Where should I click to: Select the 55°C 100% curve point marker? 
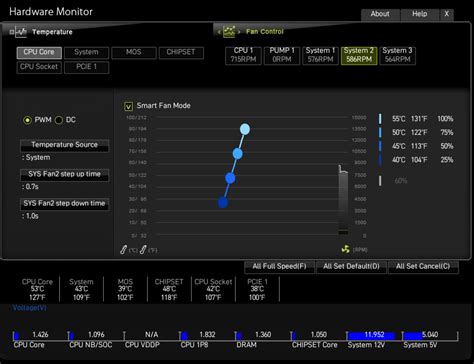[380, 119]
